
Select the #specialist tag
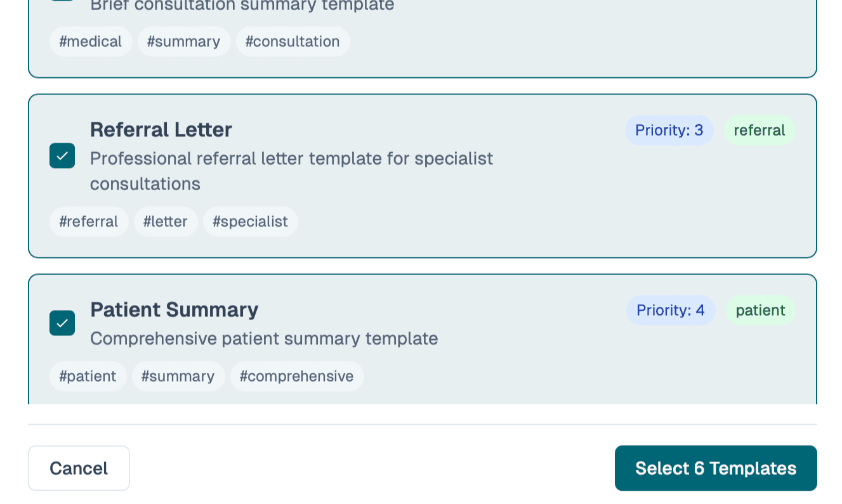click(250, 221)
